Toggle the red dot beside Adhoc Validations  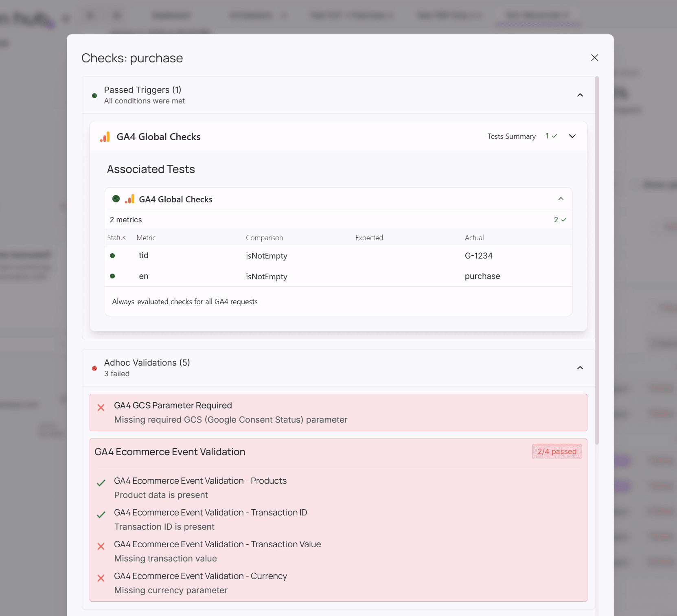[94, 368]
